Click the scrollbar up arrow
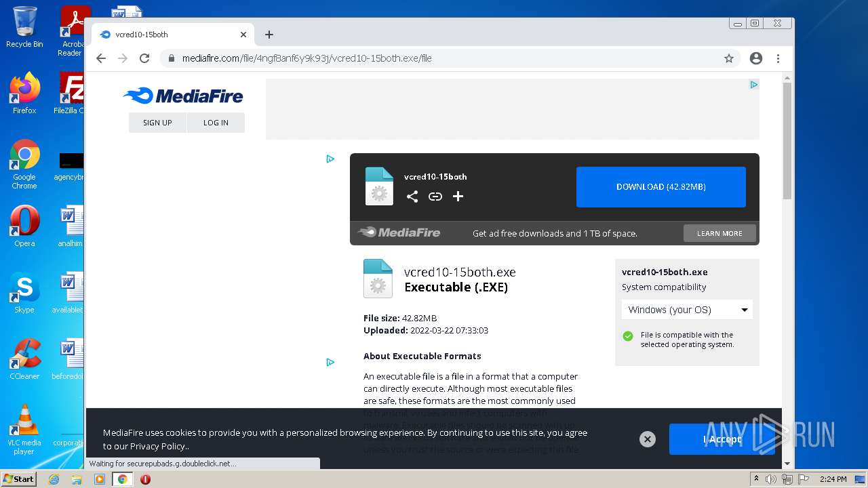868x488 pixels. pyautogui.click(x=787, y=78)
